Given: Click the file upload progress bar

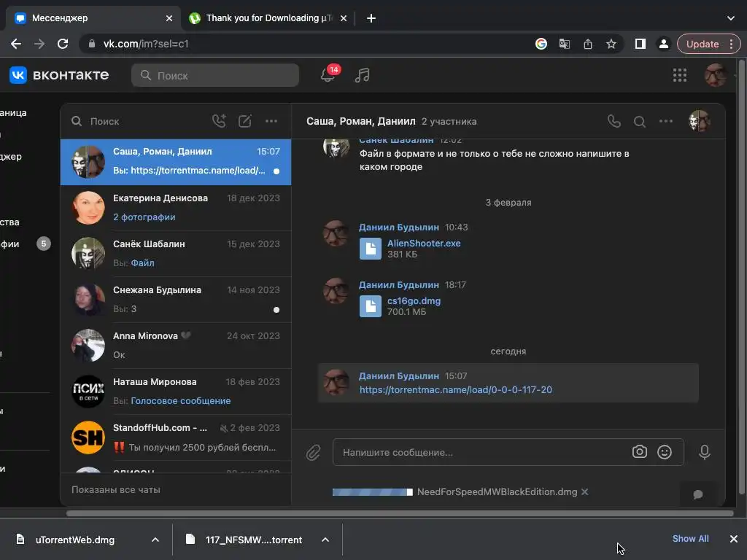Looking at the screenshot, I should coord(373,492).
